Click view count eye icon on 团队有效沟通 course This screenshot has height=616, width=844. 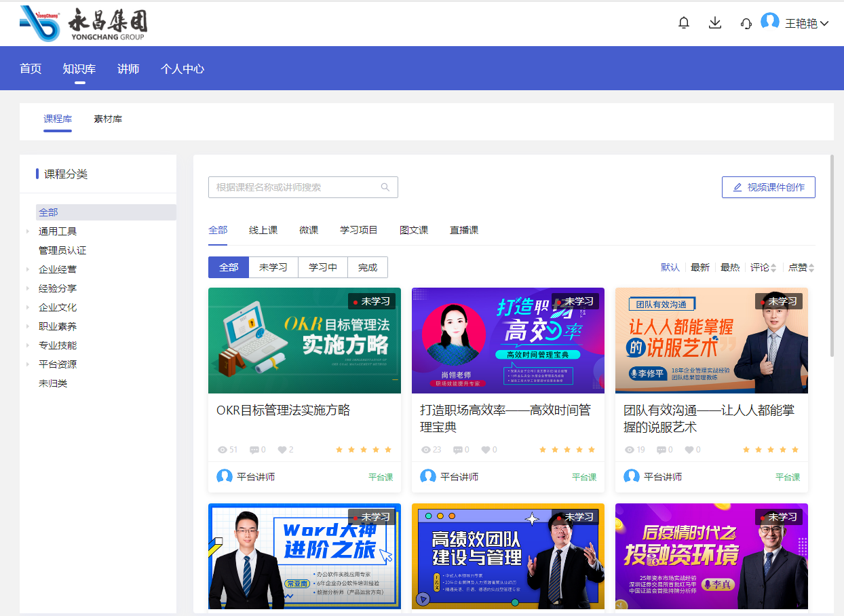(630, 450)
